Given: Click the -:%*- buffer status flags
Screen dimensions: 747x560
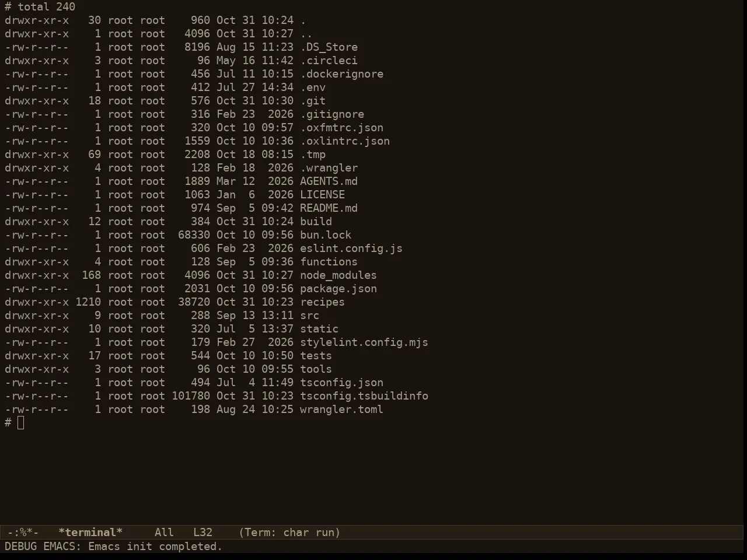Looking at the screenshot, I should click(23, 533).
